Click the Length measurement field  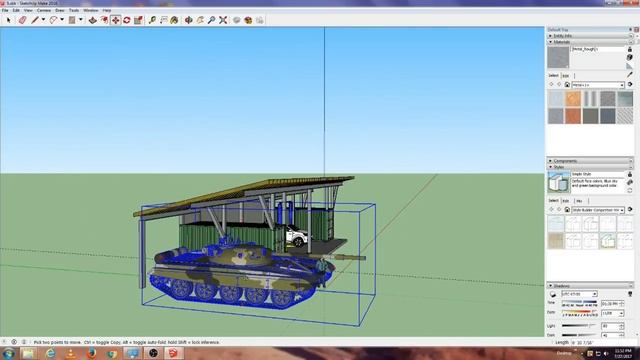604,342
